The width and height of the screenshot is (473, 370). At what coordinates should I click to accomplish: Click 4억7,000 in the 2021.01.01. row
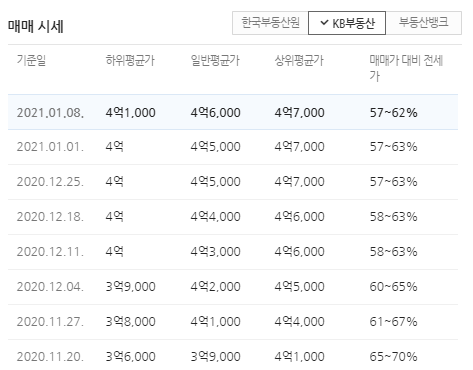(x=299, y=147)
